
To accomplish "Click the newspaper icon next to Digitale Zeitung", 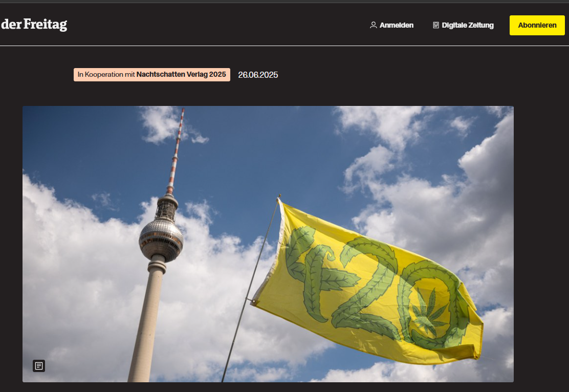I will point(436,25).
